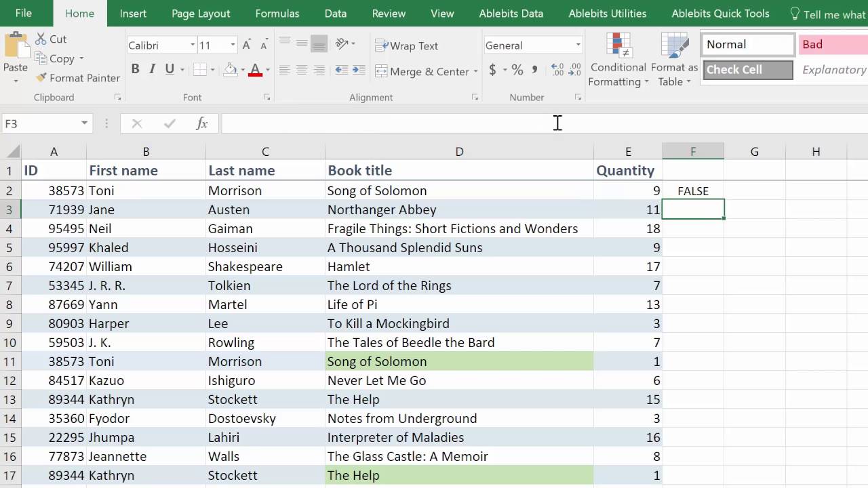Click inside the formula bar
868x488 pixels.
coord(544,123)
